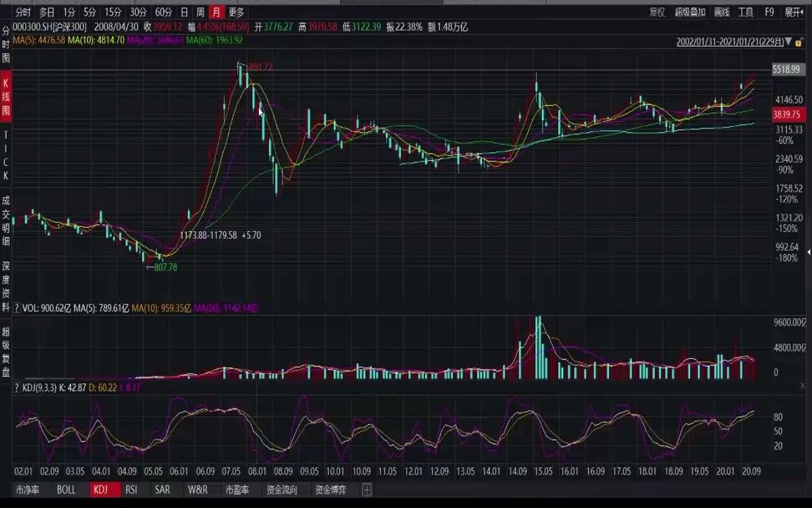Select the 15分 period
Viewport: 812px width, 508px height.
coord(113,12)
